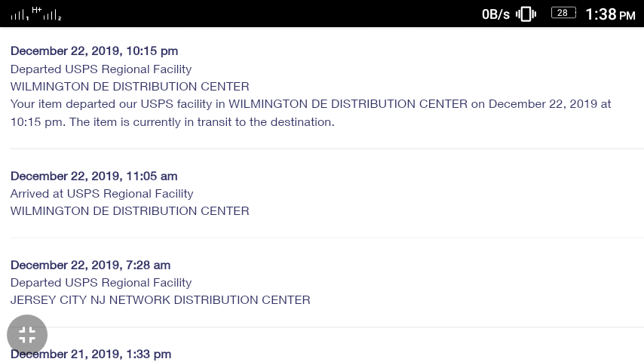Tap WILMINGTON DE DISTRIBUTION CENTER under 10:15 pm entry
Screen dimensions: 644x362
click(130, 87)
